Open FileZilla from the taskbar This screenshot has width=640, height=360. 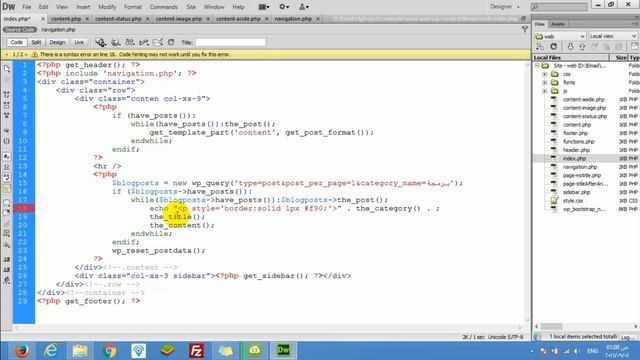click(x=196, y=351)
